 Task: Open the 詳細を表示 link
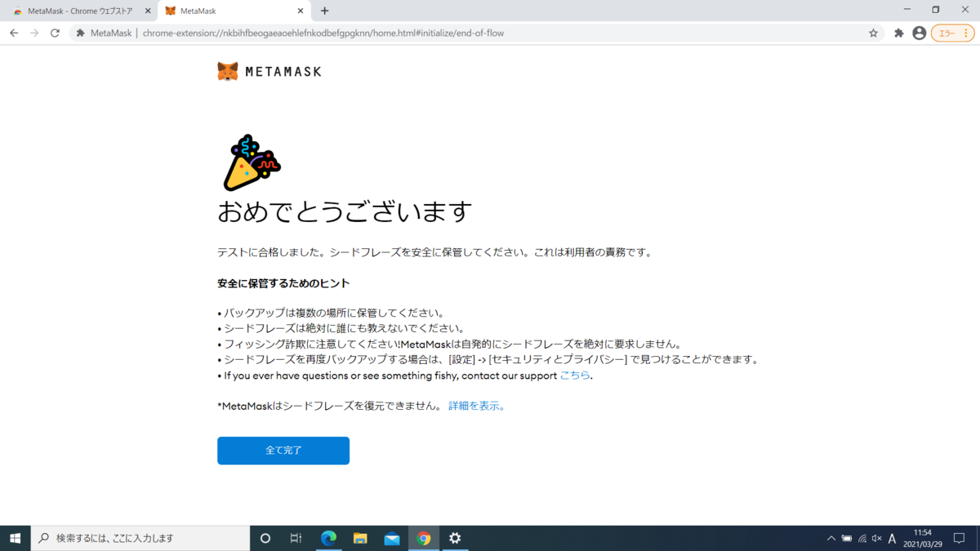(x=477, y=406)
